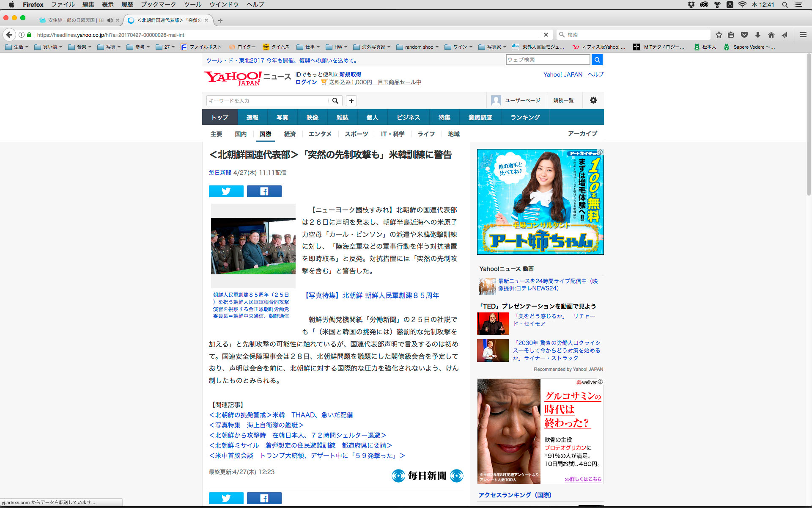Click the キーワードを入力 search field
This screenshot has height=508, width=812.
coord(267,101)
